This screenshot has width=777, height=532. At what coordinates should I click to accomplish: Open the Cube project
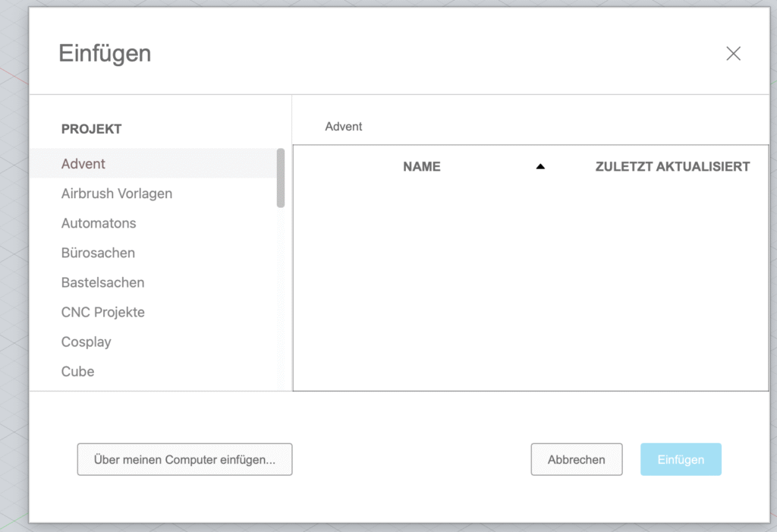click(x=77, y=371)
